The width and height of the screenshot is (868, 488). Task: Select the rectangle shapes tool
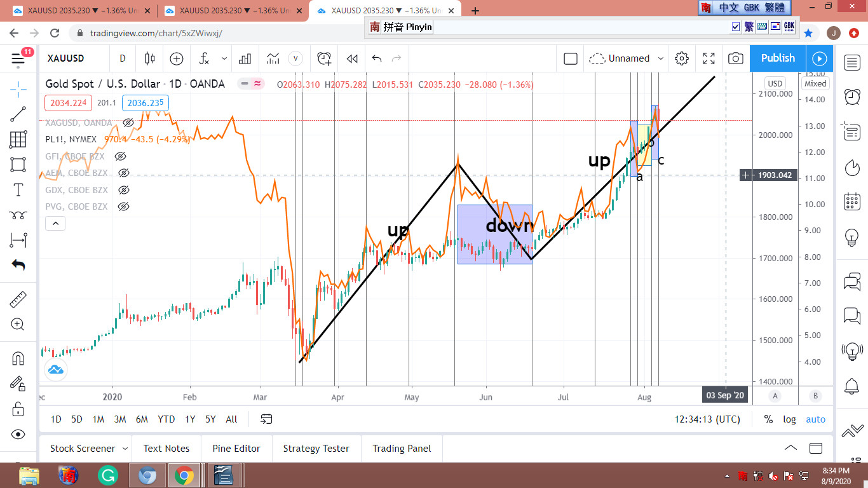pos(18,165)
